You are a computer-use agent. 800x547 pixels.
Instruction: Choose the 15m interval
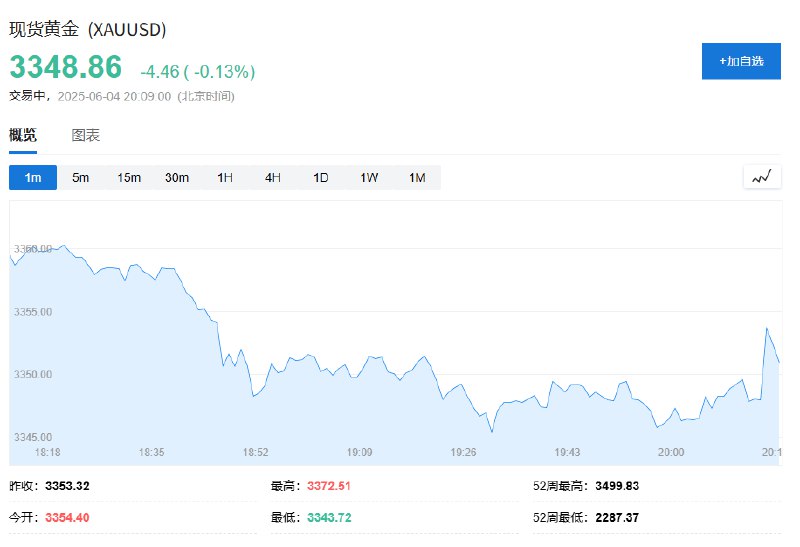[129, 178]
